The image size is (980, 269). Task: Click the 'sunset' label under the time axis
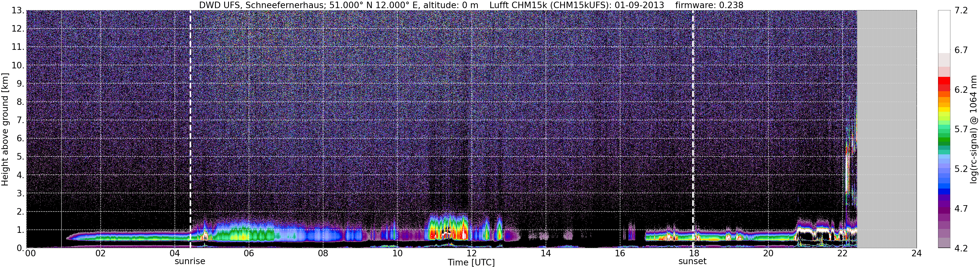click(x=692, y=262)
